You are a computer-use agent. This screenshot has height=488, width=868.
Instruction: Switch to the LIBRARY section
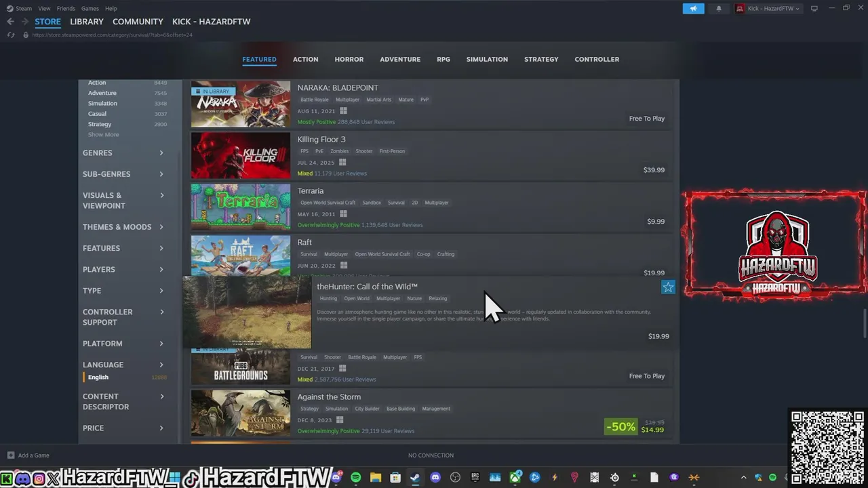[x=87, y=22]
